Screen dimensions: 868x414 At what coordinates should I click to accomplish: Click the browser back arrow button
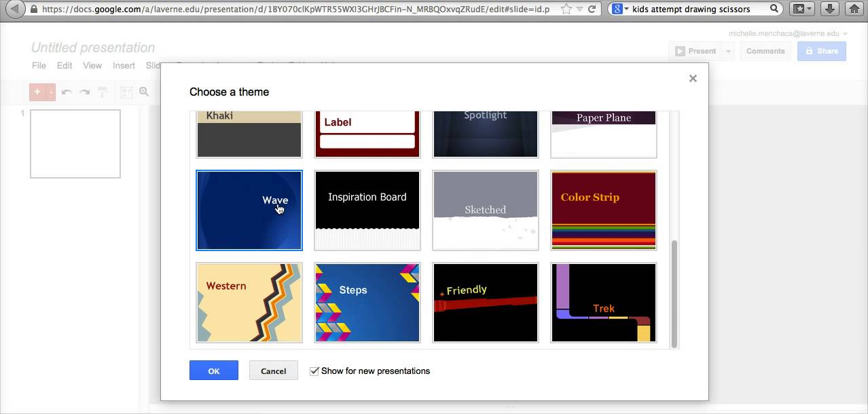[15, 10]
